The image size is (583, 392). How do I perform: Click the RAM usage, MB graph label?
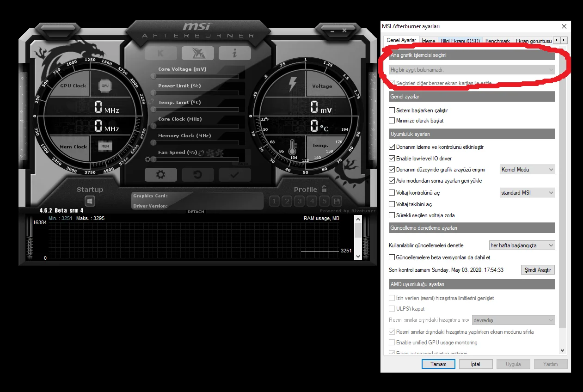click(321, 218)
